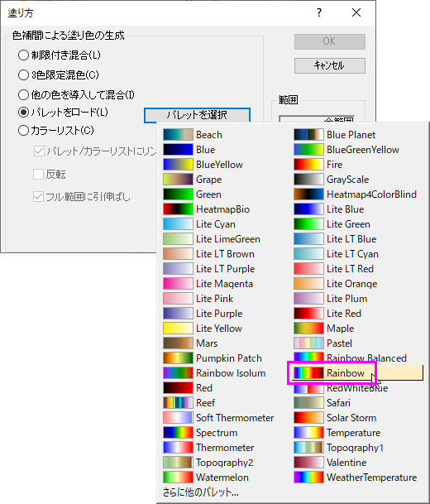430x504 pixels.
Task: Click the Soft Thermometer gradient swatch
Action: [x=178, y=418]
